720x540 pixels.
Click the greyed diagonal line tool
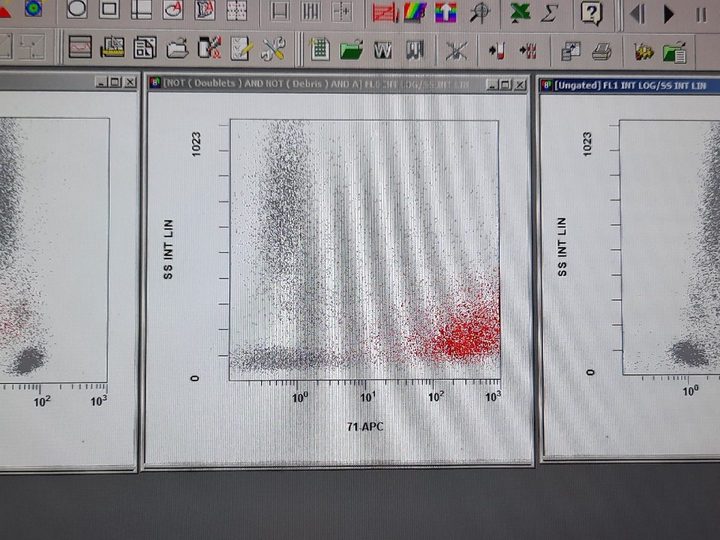(x=5, y=46)
